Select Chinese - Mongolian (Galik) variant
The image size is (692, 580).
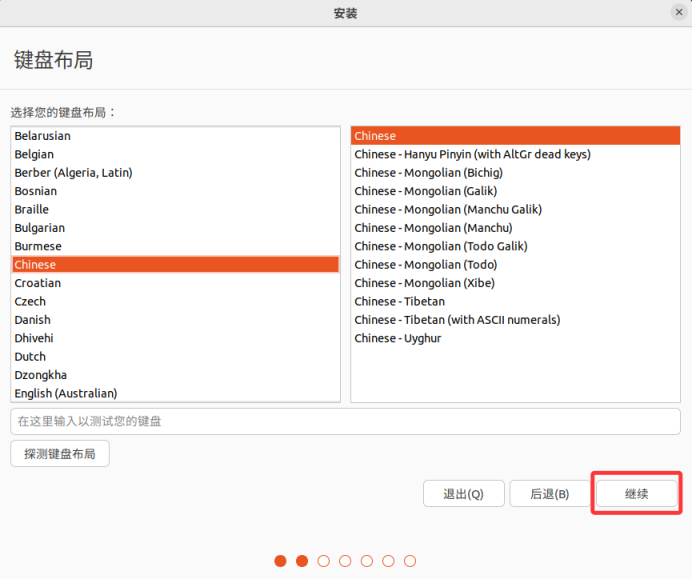[515, 191]
